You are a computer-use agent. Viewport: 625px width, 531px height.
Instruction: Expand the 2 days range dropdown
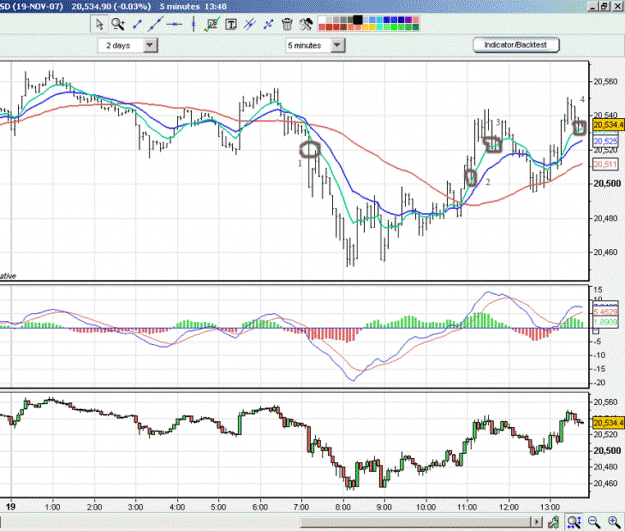click(x=150, y=45)
